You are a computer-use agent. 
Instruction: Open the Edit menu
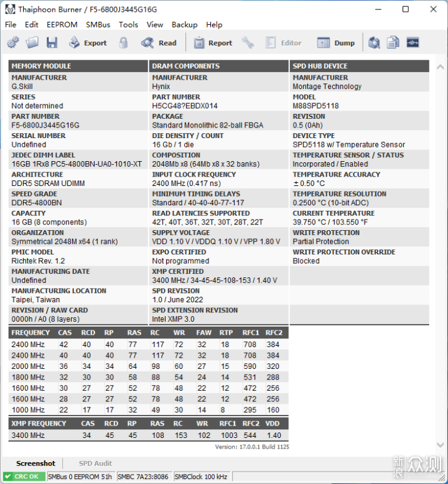[32, 25]
